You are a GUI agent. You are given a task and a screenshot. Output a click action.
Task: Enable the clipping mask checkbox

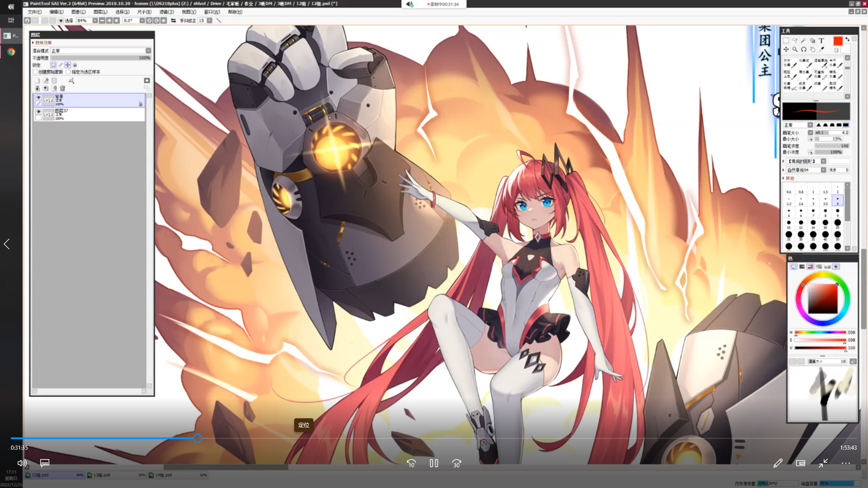(x=35, y=72)
